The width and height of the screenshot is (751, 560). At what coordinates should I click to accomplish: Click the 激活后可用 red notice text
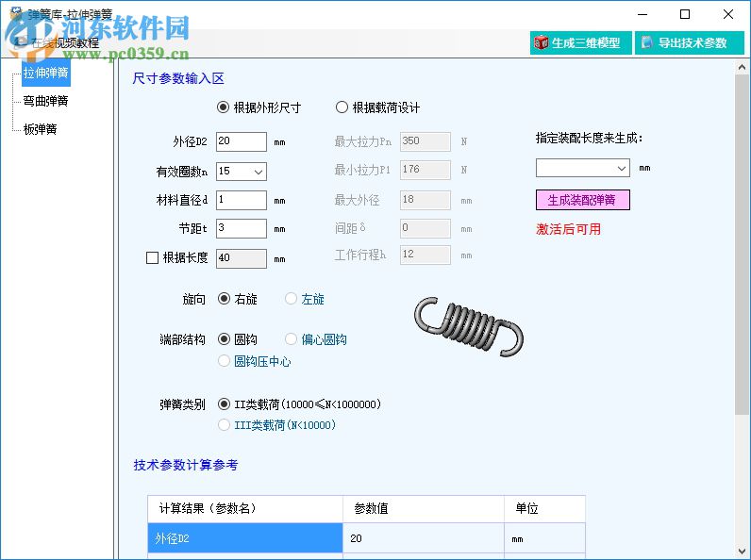(568, 229)
